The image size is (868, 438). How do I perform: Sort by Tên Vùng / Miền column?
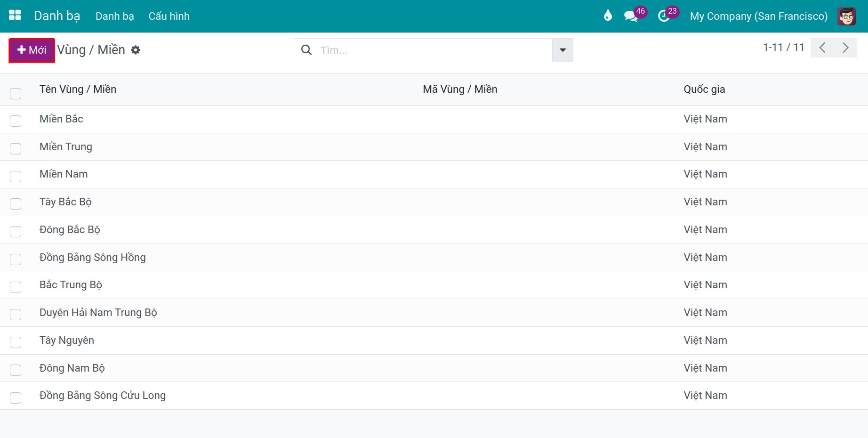[x=78, y=89]
